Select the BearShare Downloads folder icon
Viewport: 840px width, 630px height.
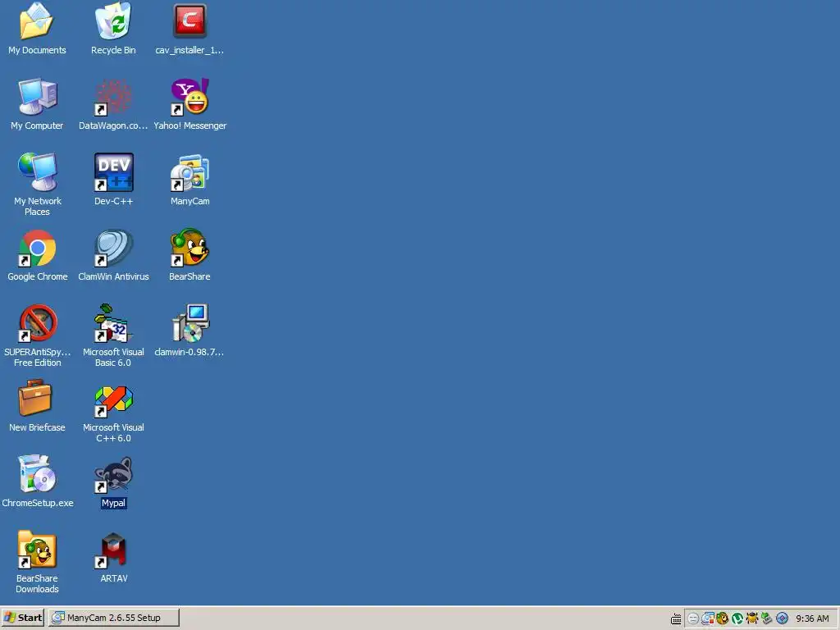(x=37, y=550)
